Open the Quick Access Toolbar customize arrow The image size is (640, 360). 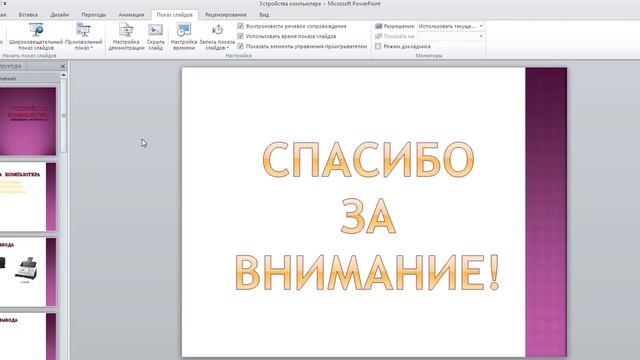pos(4,4)
